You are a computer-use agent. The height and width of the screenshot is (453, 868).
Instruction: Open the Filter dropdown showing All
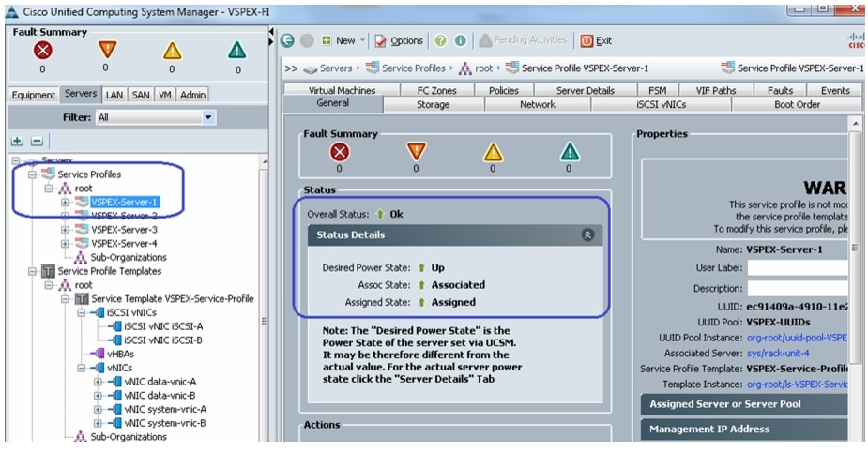point(156,117)
